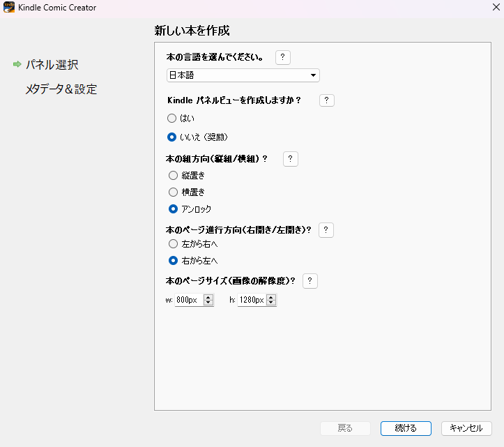Click the help button beside language selection
Screen dimensions: 504x447
pos(283,58)
